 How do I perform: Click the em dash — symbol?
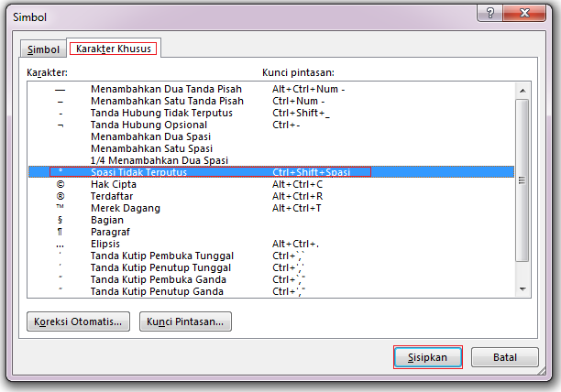coord(60,90)
